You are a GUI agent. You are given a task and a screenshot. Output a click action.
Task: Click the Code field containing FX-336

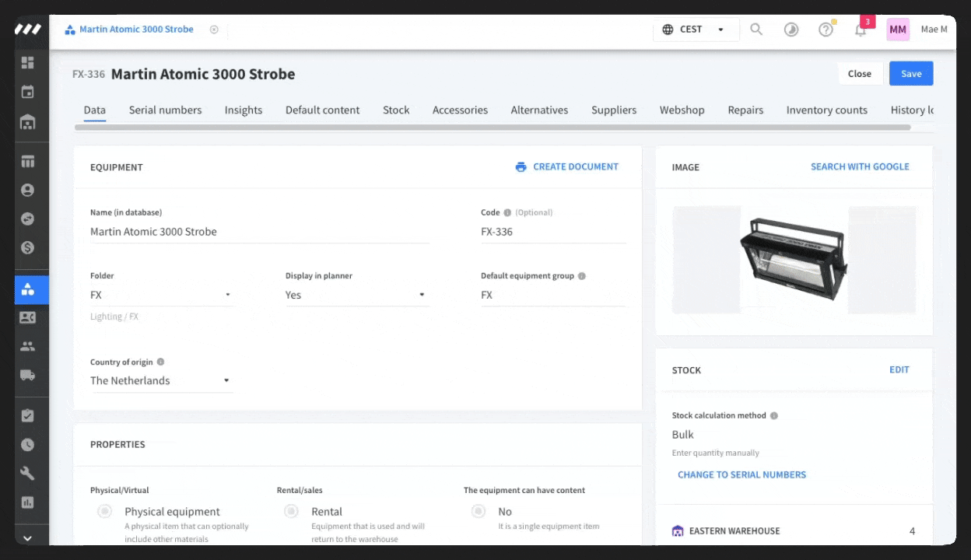(553, 232)
